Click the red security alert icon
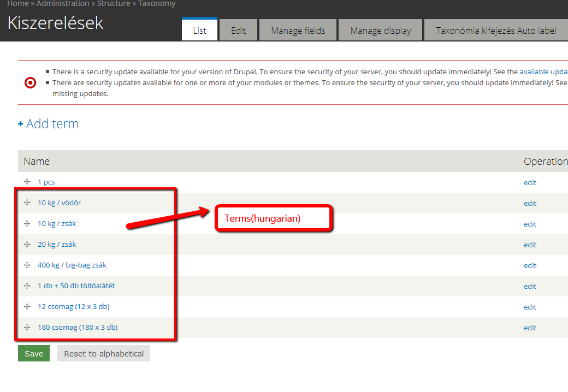 point(31,83)
